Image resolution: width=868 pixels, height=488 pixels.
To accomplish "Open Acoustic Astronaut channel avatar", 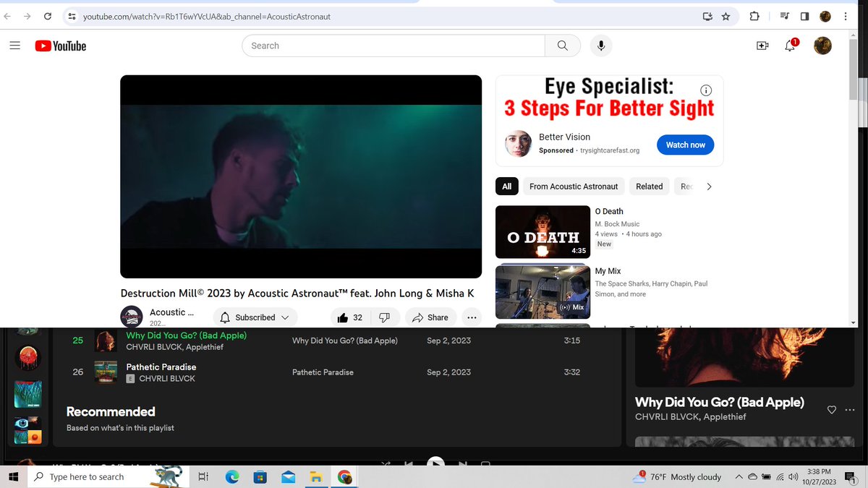I will coord(132,317).
